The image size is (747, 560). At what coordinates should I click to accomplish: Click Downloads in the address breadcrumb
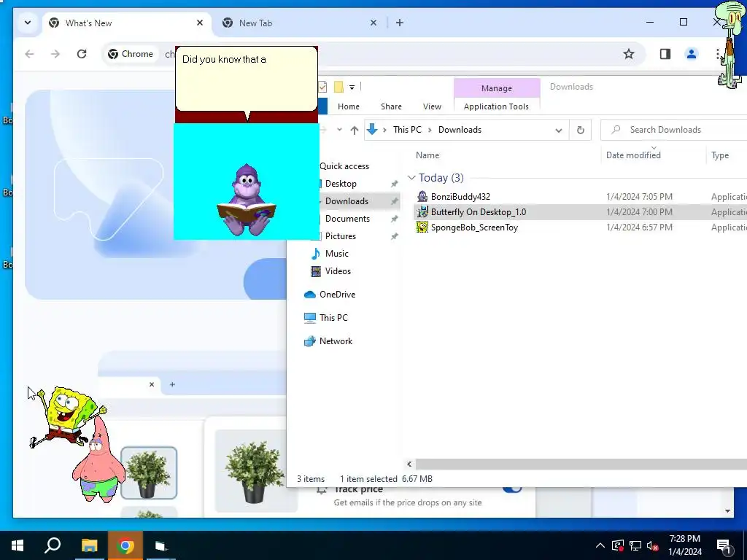click(460, 130)
